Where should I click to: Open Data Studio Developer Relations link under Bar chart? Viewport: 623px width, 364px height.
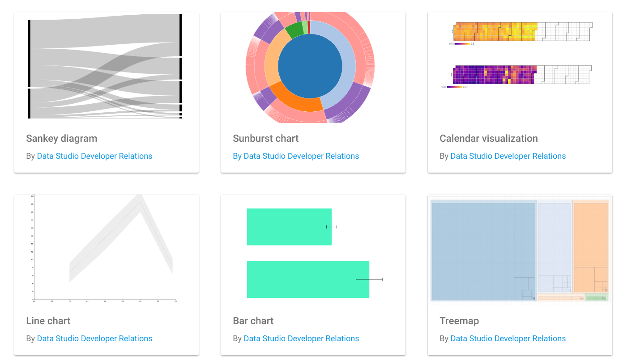coord(301,339)
